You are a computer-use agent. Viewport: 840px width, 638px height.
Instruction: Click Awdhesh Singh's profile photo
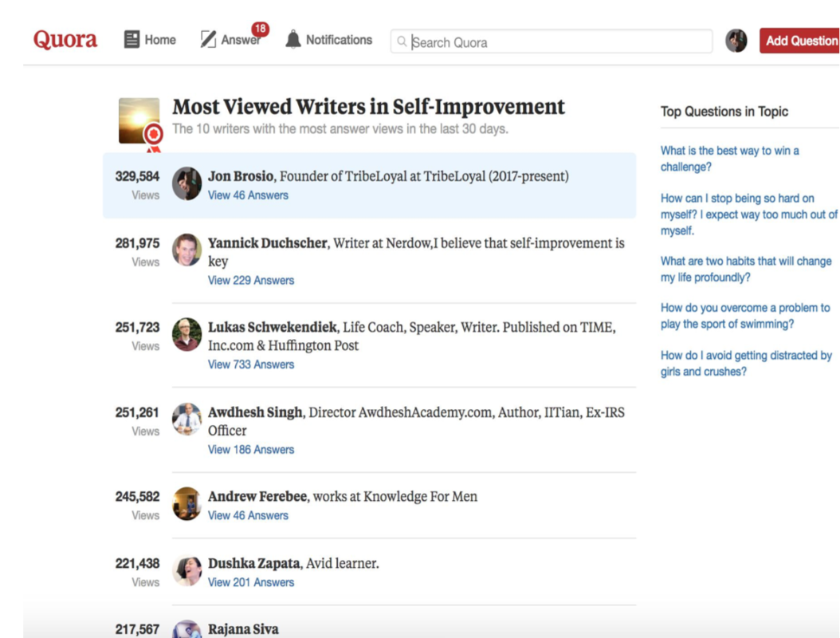click(186, 419)
